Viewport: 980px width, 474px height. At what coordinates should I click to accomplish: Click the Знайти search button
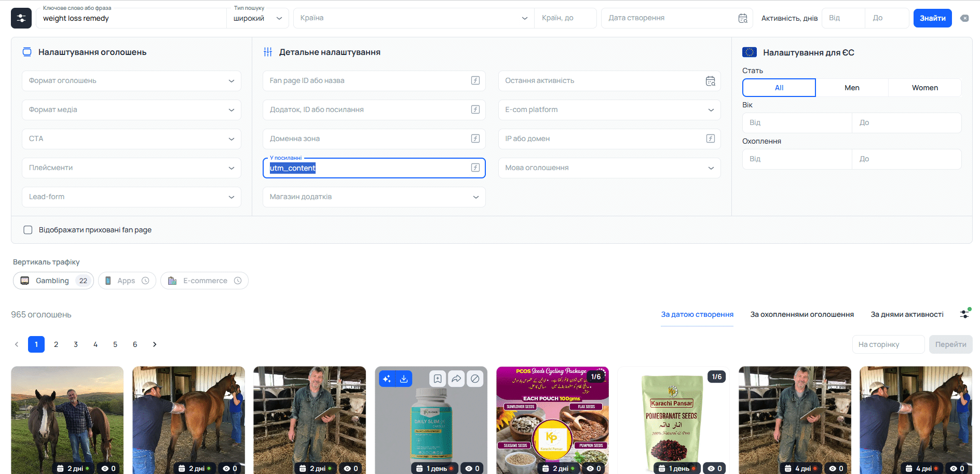(x=933, y=18)
